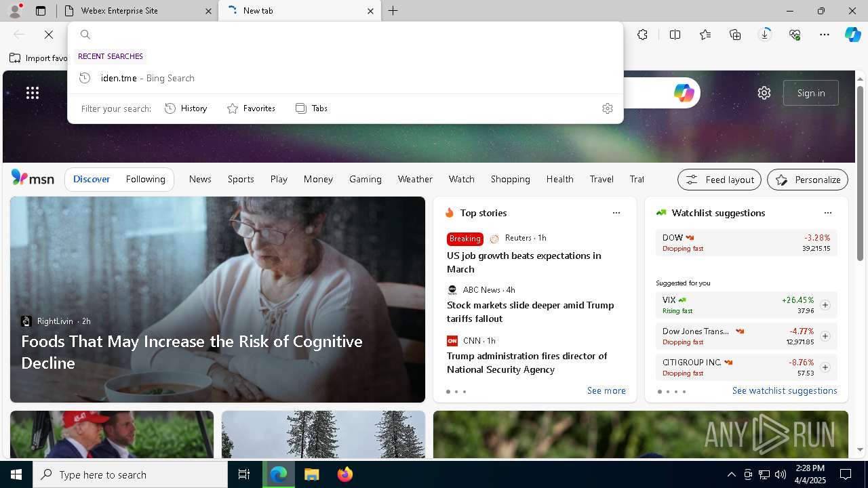
Task: Open the Money category
Action: pos(318,179)
